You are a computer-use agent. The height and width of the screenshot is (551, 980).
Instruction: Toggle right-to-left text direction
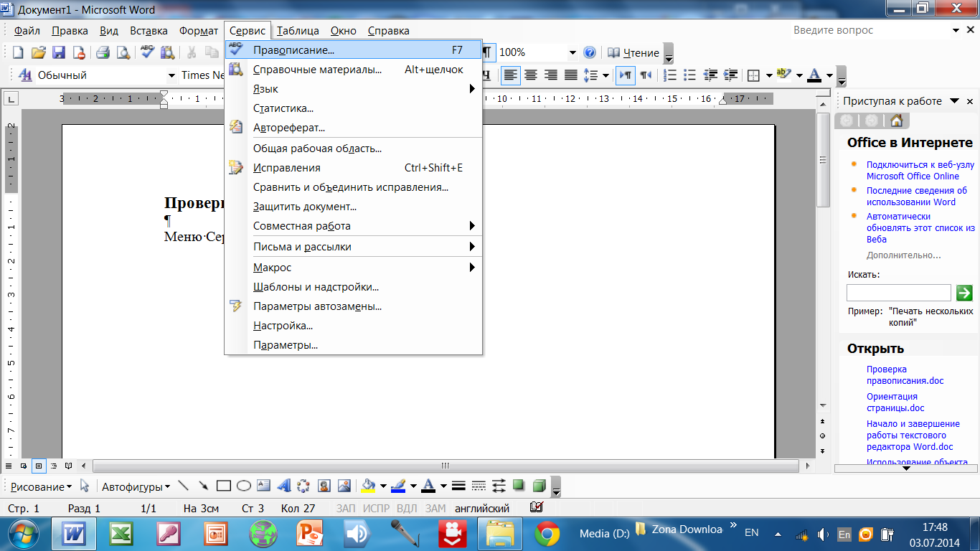646,75
